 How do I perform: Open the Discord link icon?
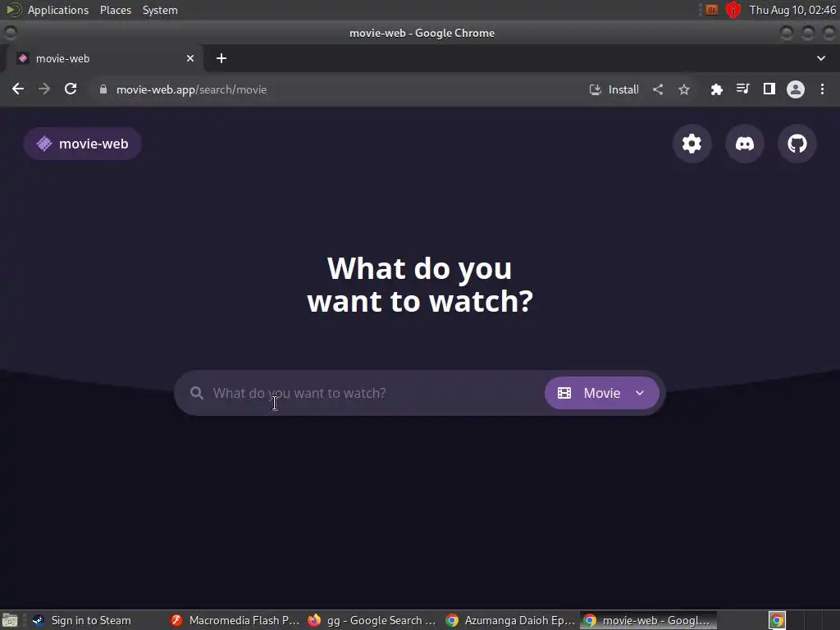click(x=744, y=144)
